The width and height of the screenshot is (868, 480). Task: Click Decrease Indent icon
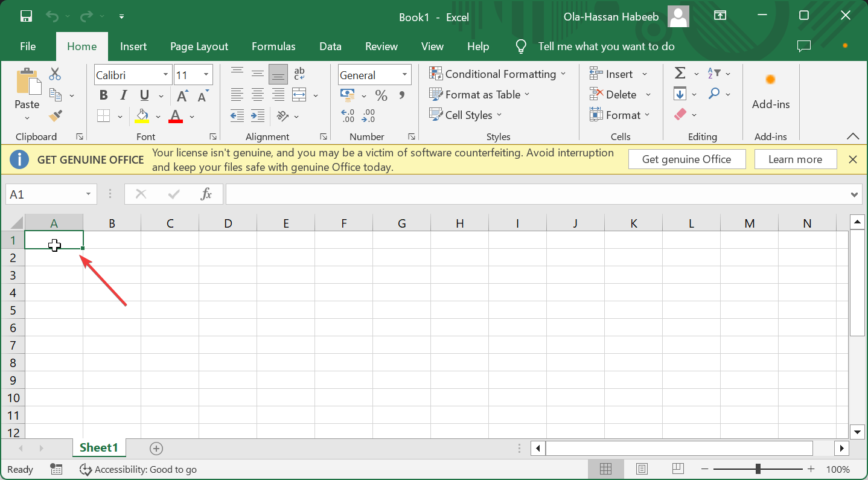[x=237, y=115]
